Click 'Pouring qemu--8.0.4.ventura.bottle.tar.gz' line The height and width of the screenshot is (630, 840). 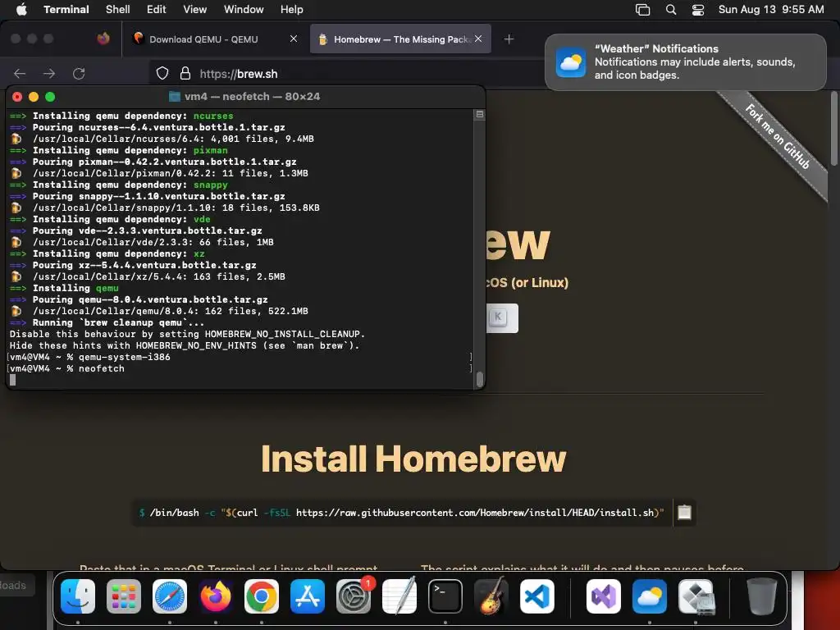(x=150, y=299)
